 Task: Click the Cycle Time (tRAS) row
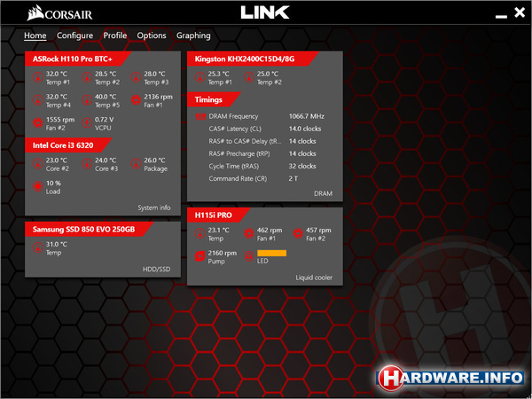point(262,167)
